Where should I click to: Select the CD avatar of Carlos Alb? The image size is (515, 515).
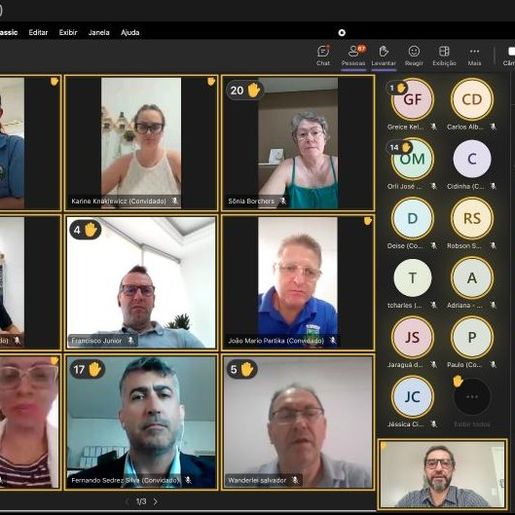pyautogui.click(x=472, y=99)
